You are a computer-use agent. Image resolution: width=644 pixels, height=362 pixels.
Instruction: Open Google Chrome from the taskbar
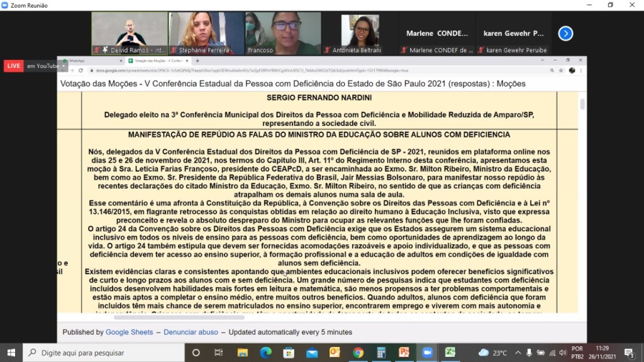[x=358, y=353]
